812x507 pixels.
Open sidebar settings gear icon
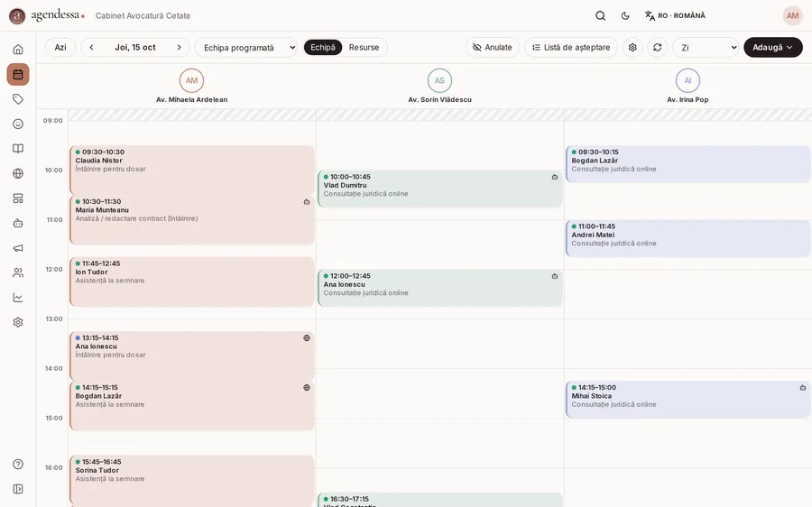pos(18,323)
